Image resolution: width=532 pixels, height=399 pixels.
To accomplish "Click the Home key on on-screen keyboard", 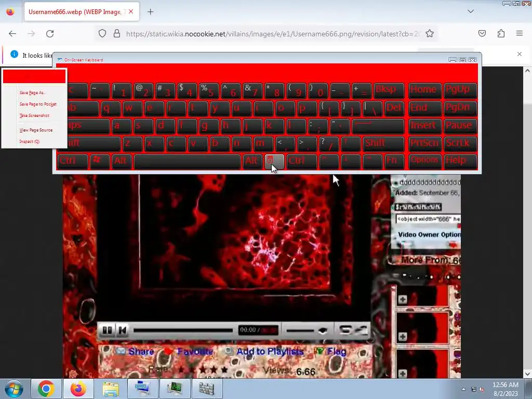I will click(425, 90).
